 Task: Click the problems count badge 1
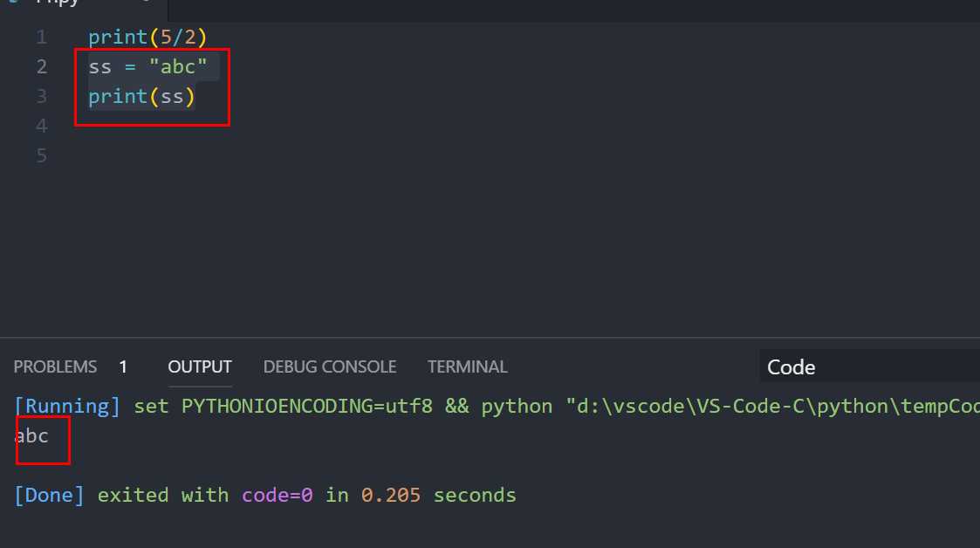[x=123, y=366]
